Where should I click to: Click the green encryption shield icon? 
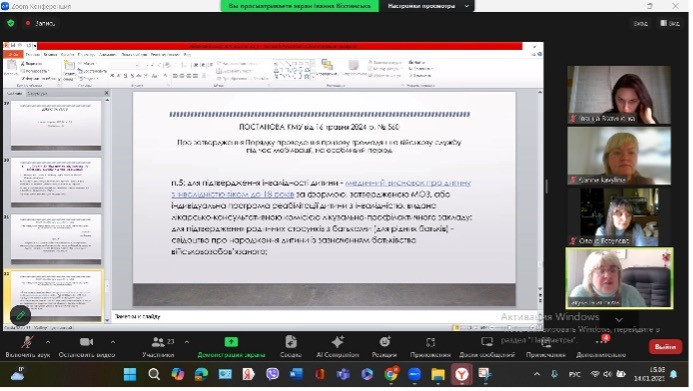coord(11,23)
